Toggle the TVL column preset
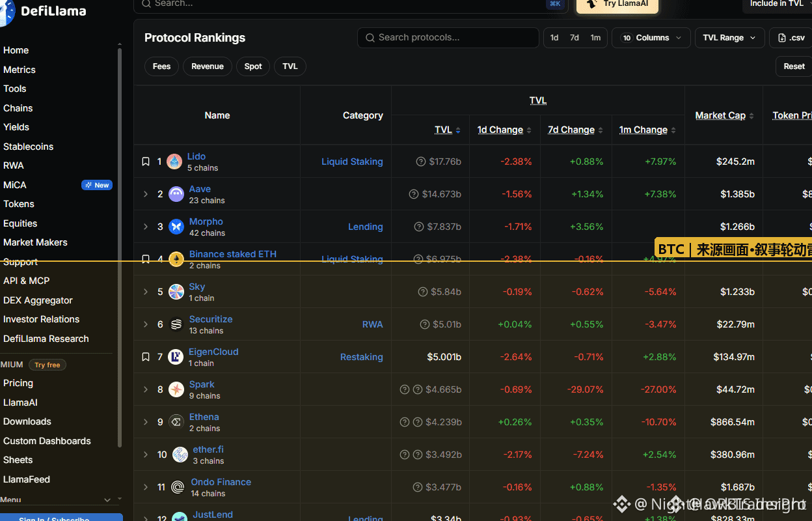This screenshot has height=521, width=812. pos(290,66)
